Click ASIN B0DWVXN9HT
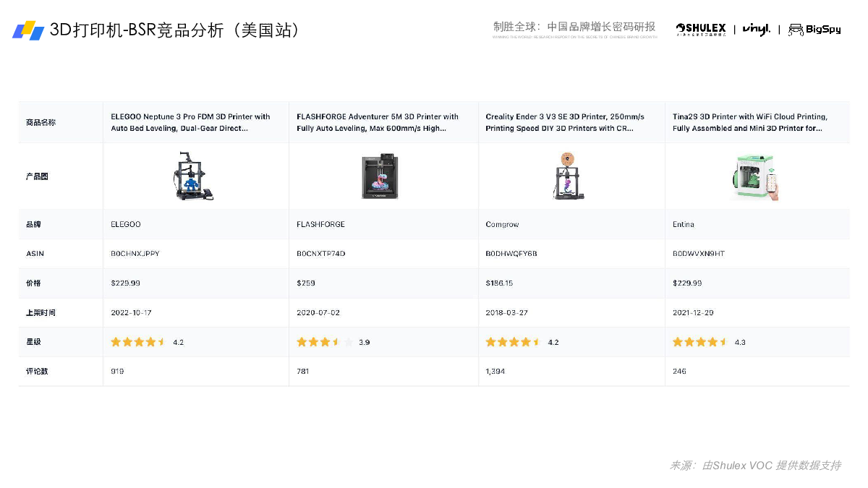868x488 pixels. point(699,254)
